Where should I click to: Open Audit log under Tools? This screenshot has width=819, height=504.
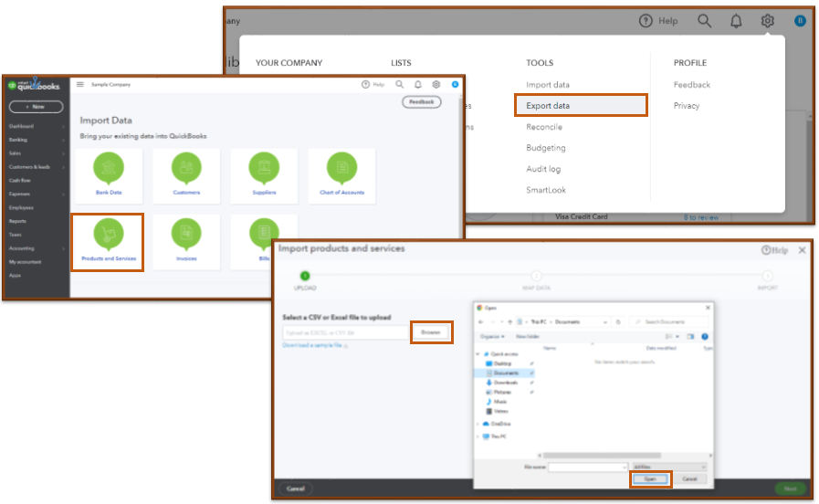tap(543, 169)
